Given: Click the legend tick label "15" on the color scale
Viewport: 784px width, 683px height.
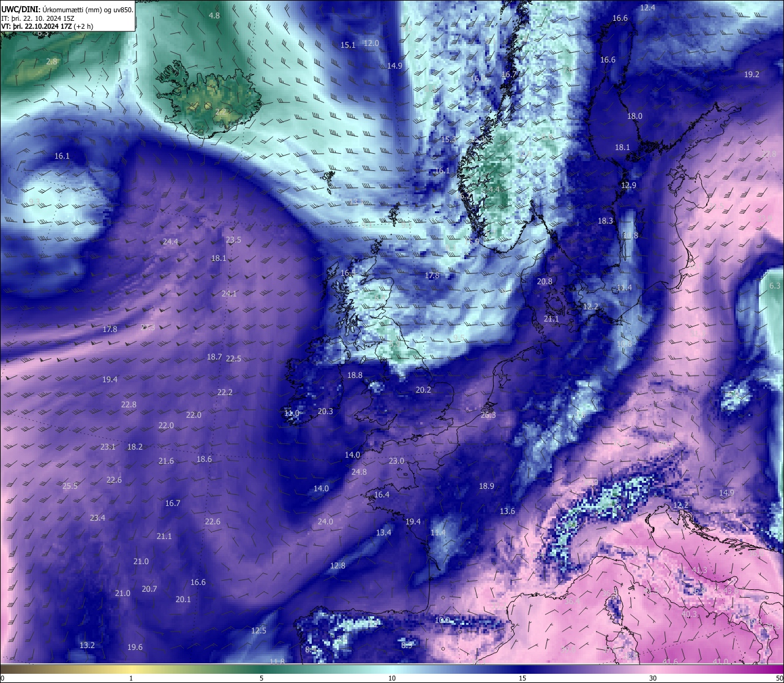Looking at the screenshot, I should click(522, 678).
